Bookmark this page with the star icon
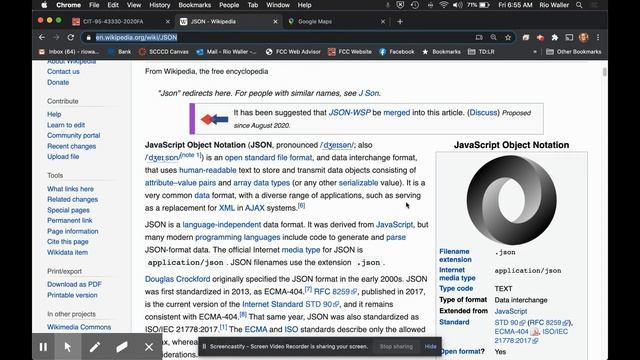 tap(508, 38)
